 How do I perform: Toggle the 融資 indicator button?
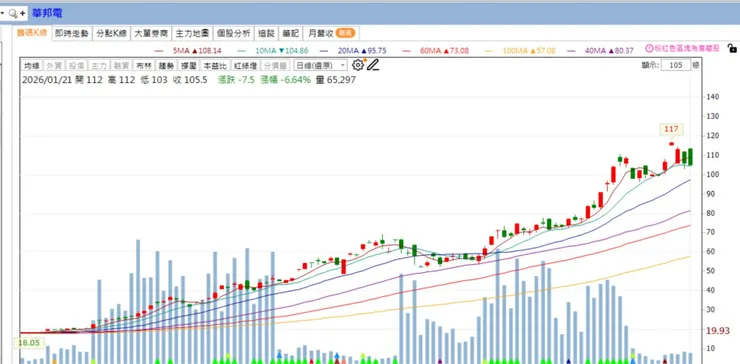(121, 66)
